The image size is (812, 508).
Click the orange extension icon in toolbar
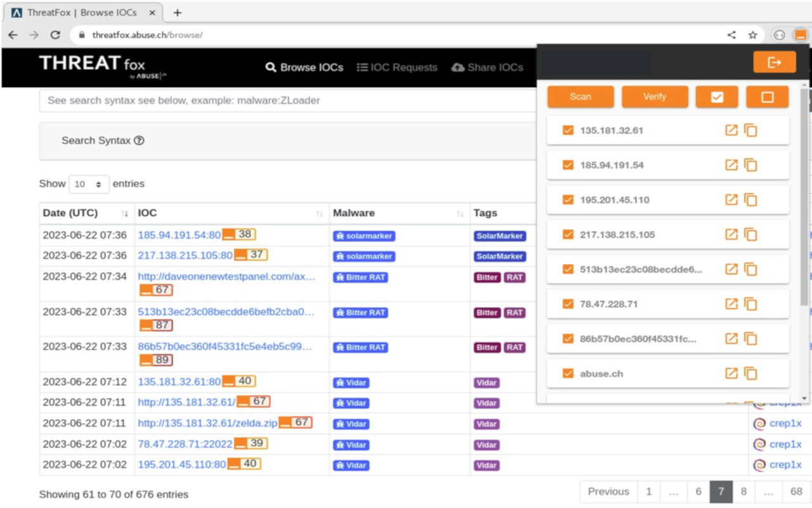(x=800, y=35)
